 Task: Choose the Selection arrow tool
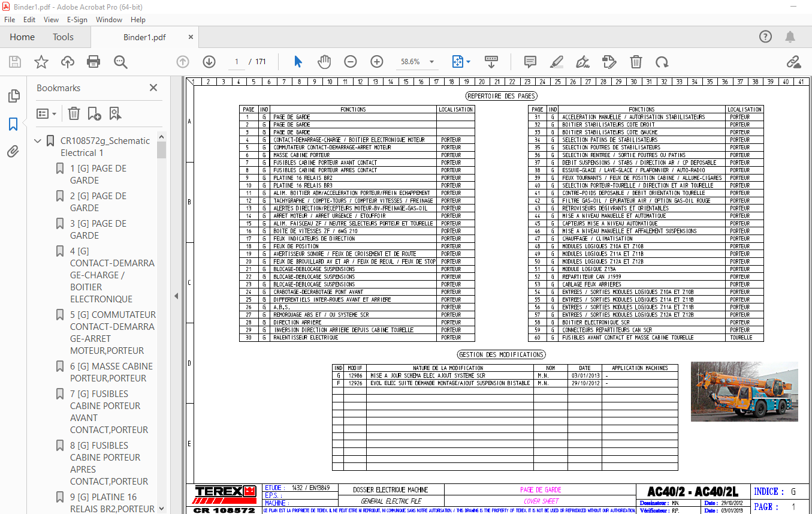(x=298, y=62)
